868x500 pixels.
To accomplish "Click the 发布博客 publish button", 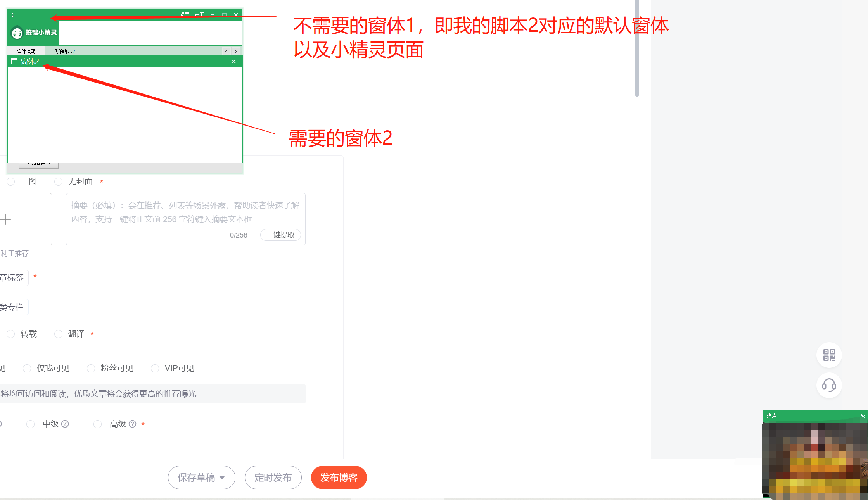I will pos(339,478).
